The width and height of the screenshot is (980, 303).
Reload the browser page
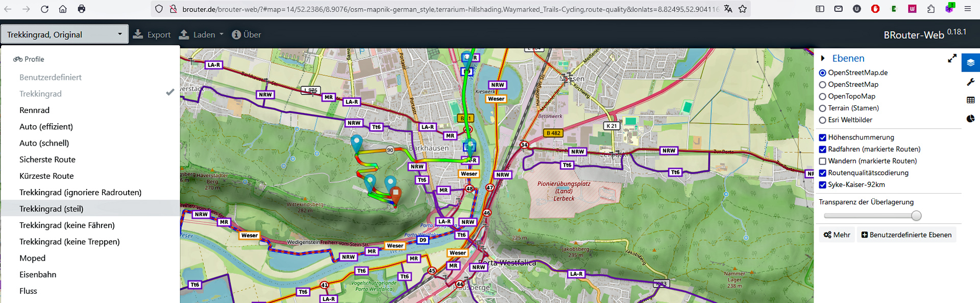pos(44,9)
